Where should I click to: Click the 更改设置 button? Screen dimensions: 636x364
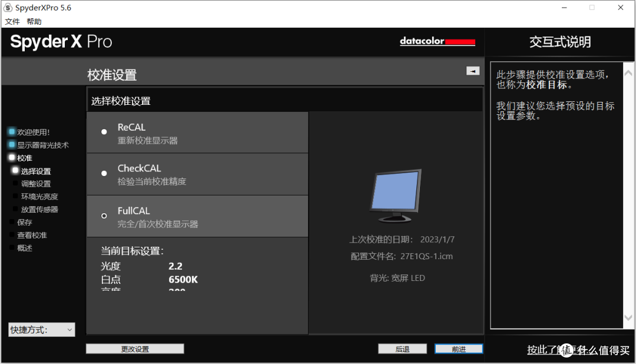point(135,349)
